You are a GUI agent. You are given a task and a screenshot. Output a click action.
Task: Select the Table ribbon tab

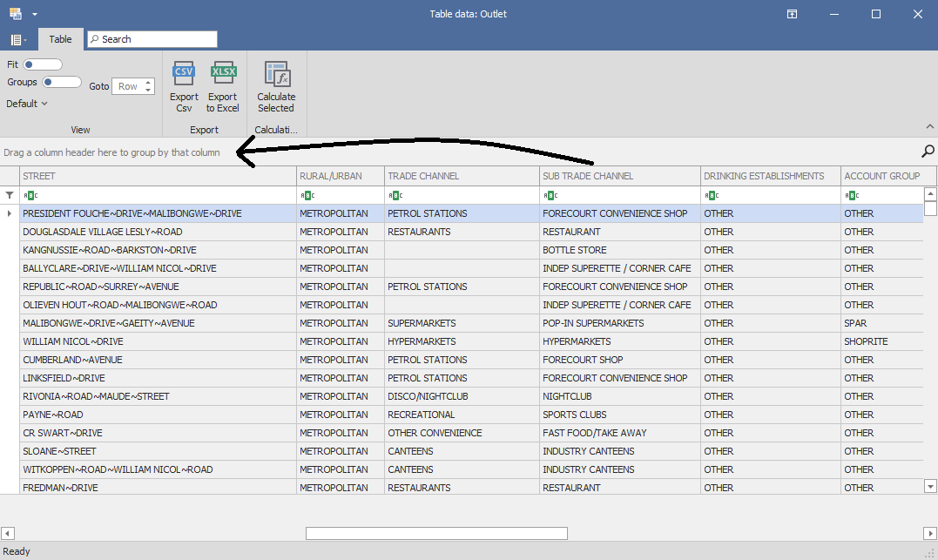pyautogui.click(x=60, y=39)
